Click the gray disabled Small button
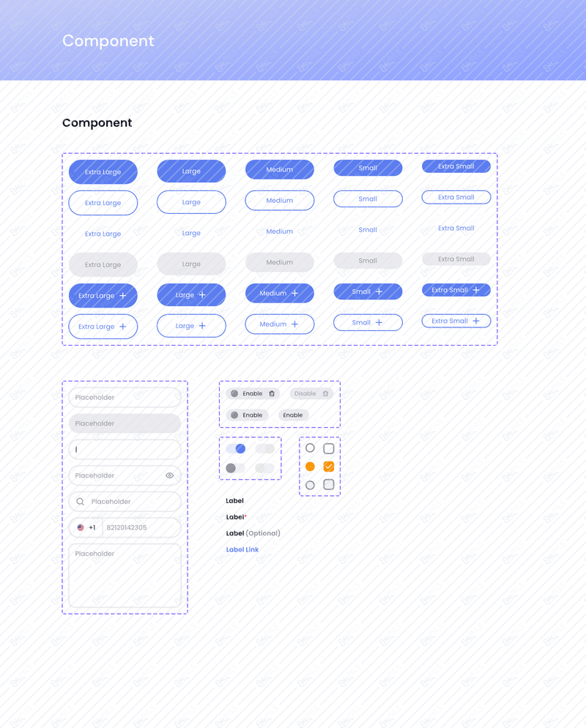The height and width of the screenshot is (728, 586). tap(368, 261)
